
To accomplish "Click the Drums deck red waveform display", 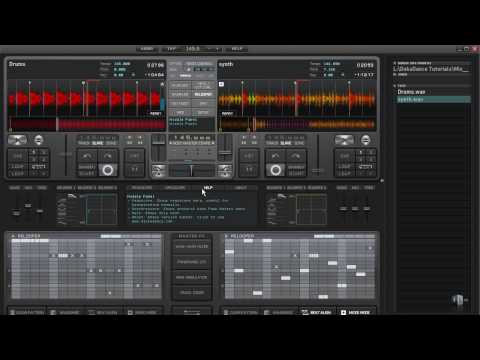I will [x=87, y=99].
